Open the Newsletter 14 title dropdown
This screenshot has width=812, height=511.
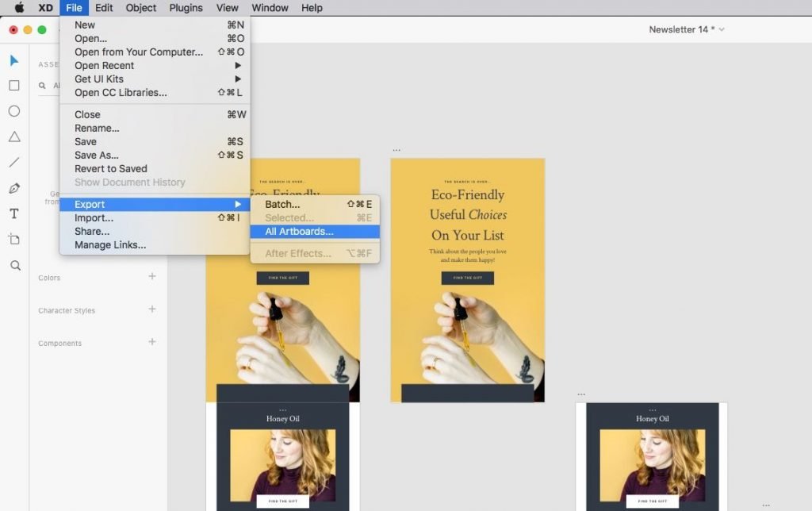click(x=687, y=29)
